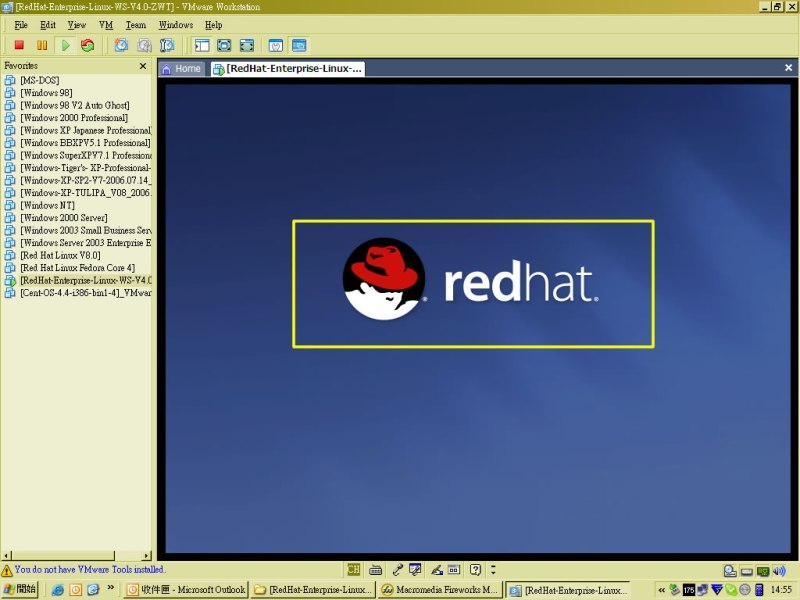Open RedHat-Enterprise-Linux folder taskbar button
The height and width of the screenshot is (600, 800).
313,590
